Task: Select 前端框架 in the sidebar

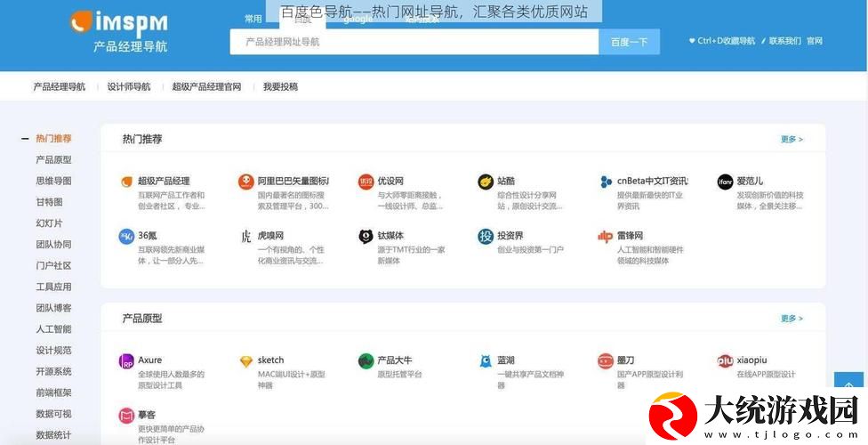Action: (53, 392)
